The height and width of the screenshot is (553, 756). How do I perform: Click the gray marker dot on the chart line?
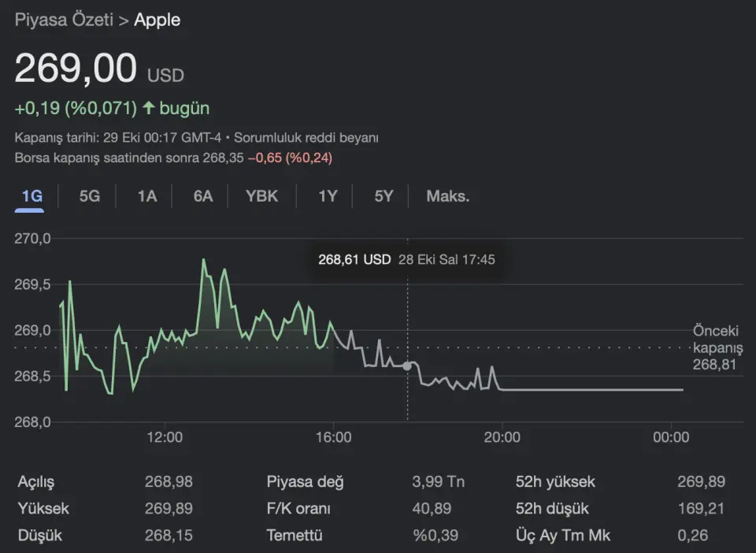click(407, 366)
